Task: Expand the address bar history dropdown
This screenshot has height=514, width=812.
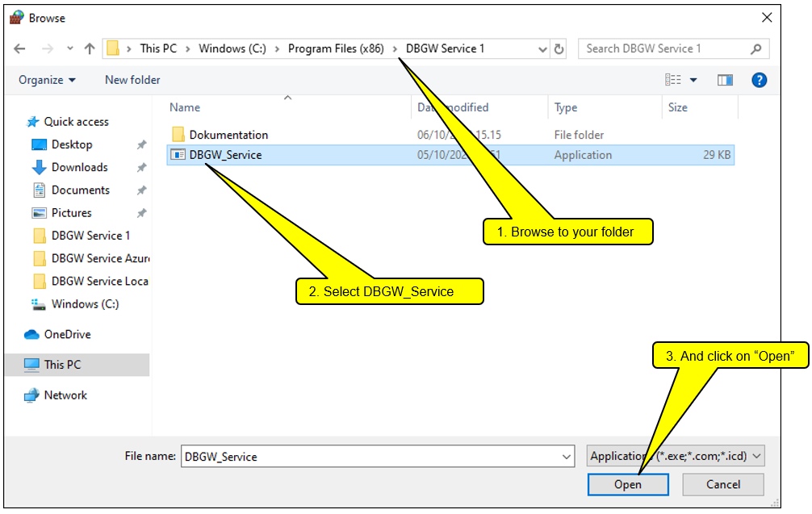Action: (x=542, y=49)
